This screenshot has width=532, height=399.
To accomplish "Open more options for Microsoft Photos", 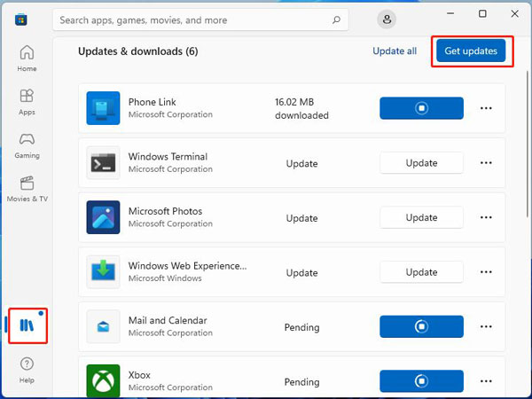I will click(x=486, y=217).
